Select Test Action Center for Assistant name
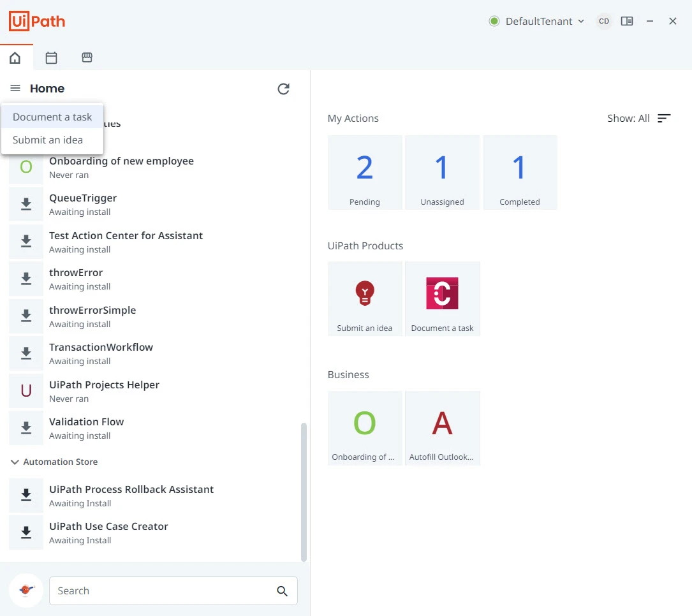Viewport: 692px width, 616px height. pyautogui.click(x=126, y=236)
